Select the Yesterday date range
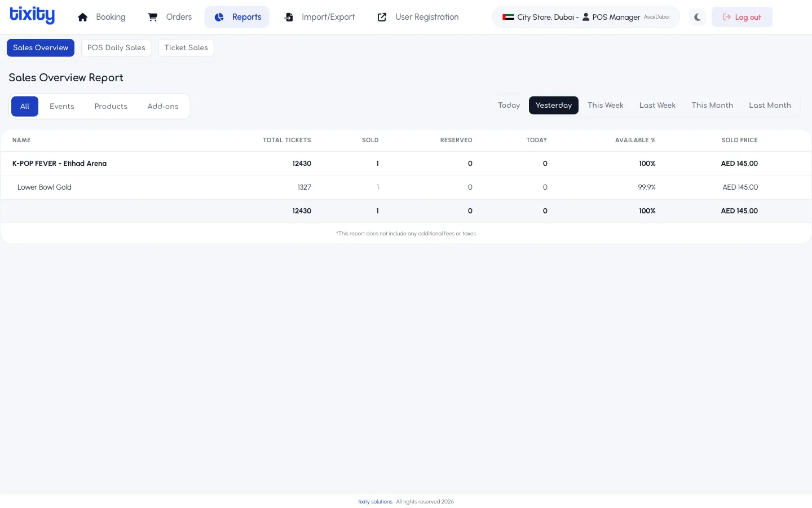Image resolution: width=812 pixels, height=508 pixels. pos(554,105)
